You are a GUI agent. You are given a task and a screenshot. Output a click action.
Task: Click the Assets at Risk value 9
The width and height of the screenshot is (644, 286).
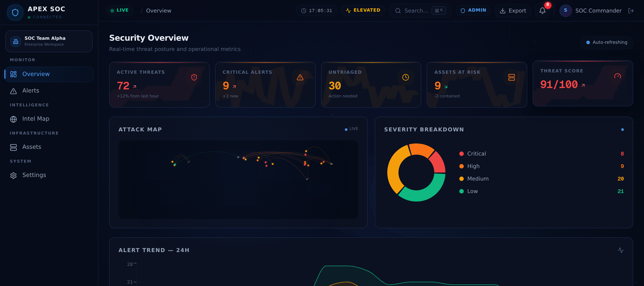click(x=438, y=86)
